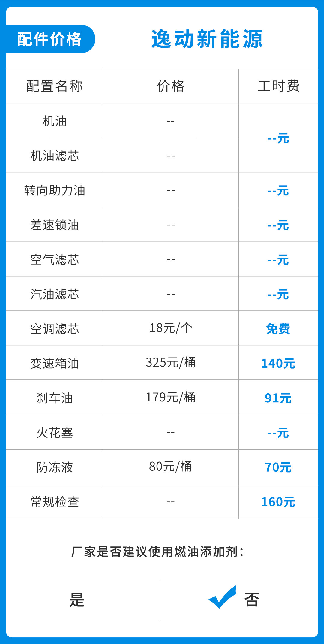Click the 80元/桶 price cell
324x644 pixels.
pyautogui.click(x=171, y=467)
